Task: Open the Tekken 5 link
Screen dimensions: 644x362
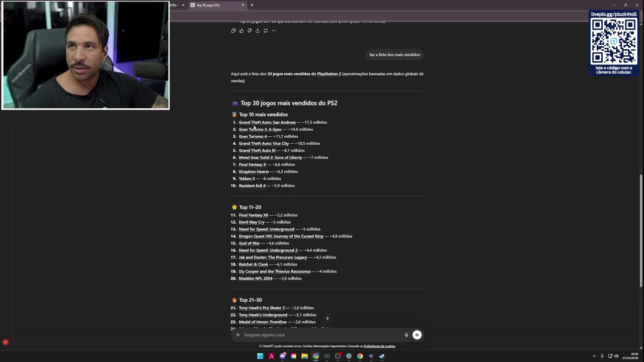Action: 247,178
